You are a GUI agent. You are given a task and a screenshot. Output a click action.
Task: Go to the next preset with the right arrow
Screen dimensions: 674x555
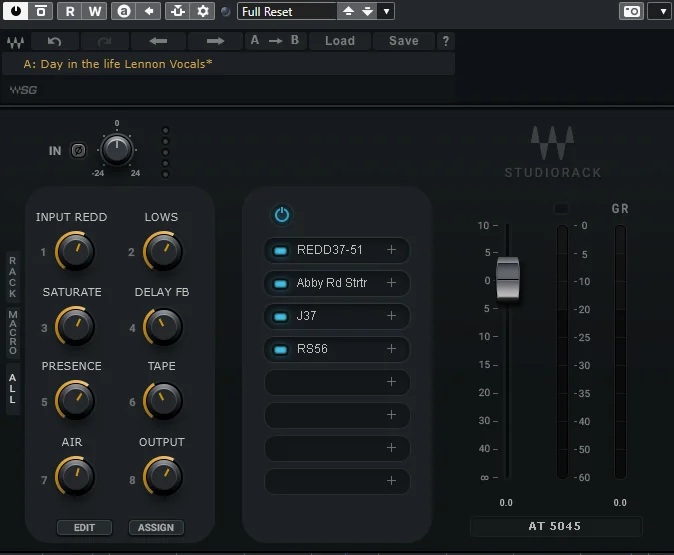click(215, 41)
